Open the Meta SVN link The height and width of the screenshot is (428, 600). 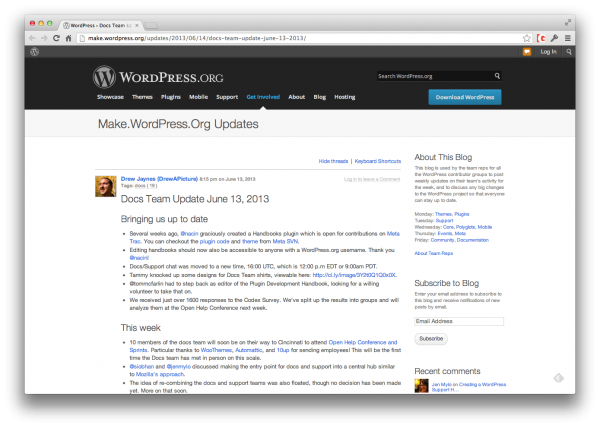(x=285, y=241)
